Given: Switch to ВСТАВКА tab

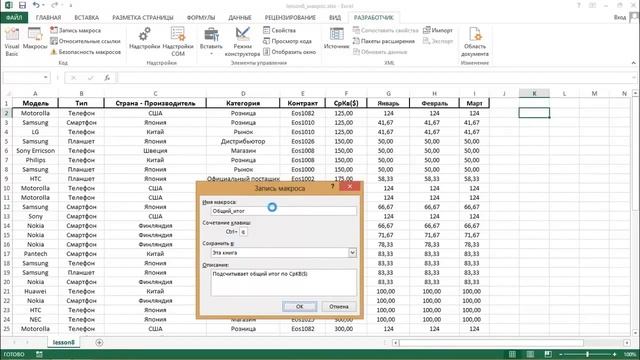Looking at the screenshot, I should click(87, 18).
